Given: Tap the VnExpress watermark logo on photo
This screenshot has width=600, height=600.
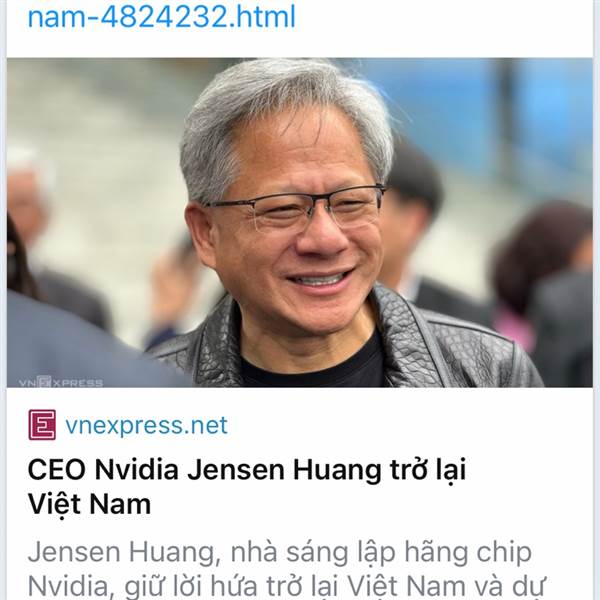Looking at the screenshot, I should (x=60, y=382).
